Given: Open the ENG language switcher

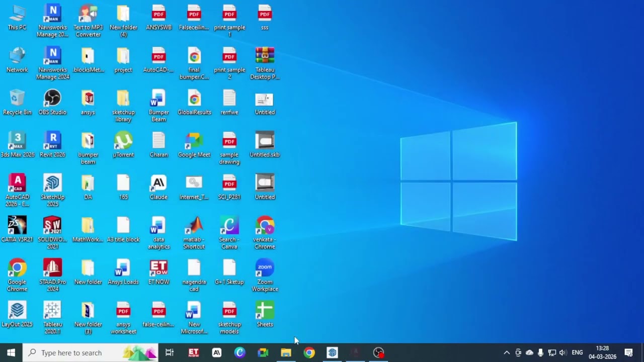Looking at the screenshot, I should (x=577, y=352).
